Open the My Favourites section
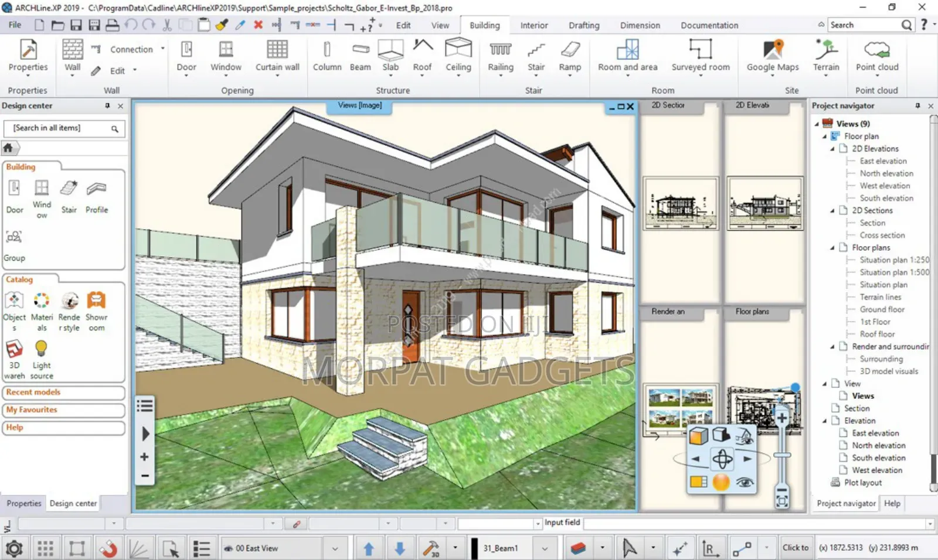The width and height of the screenshot is (938, 560). tap(63, 410)
